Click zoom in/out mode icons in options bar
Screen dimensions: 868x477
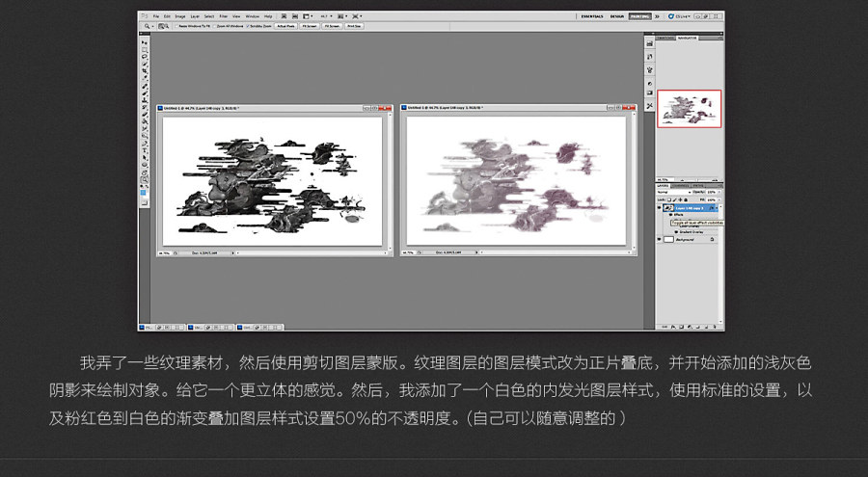[x=164, y=26]
